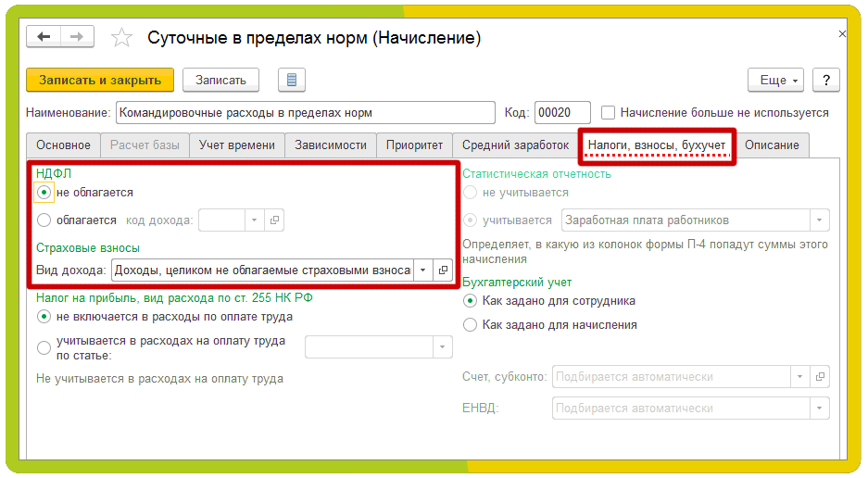Switch to Основное tab
The width and height of the screenshot is (868, 478).
(x=63, y=145)
